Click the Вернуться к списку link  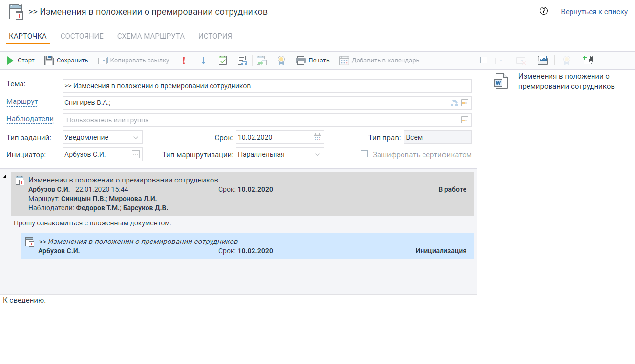pyautogui.click(x=594, y=12)
